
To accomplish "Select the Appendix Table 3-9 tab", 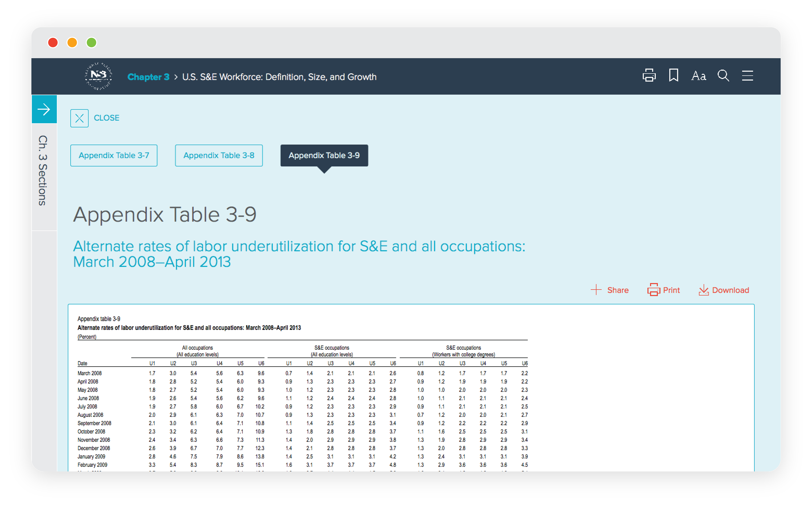I will click(324, 156).
